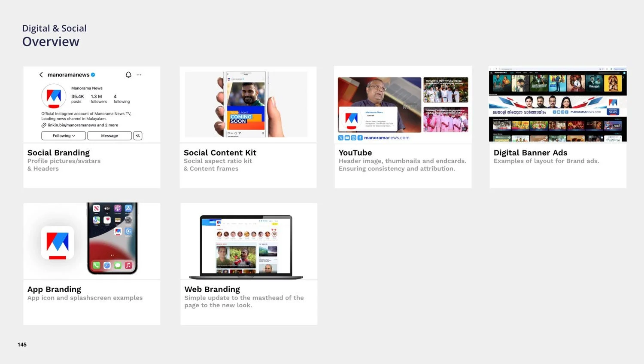Click the YouTube icon in the social links row
644x364 pixels.
(x=347, y=138)
